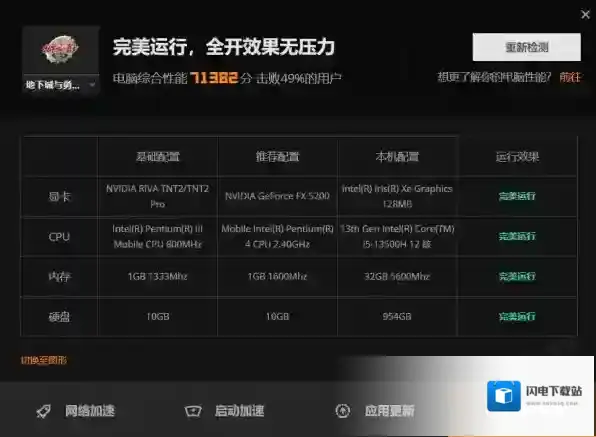Click the 完美运行，全开效果无压力 headline
The image size is (596, 437).
tap(224, 47)
